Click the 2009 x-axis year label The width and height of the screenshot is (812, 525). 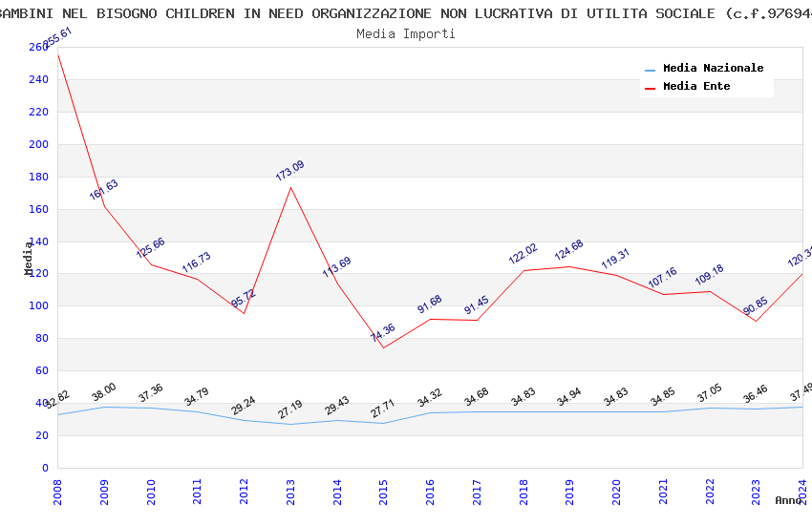pos(104,492)
